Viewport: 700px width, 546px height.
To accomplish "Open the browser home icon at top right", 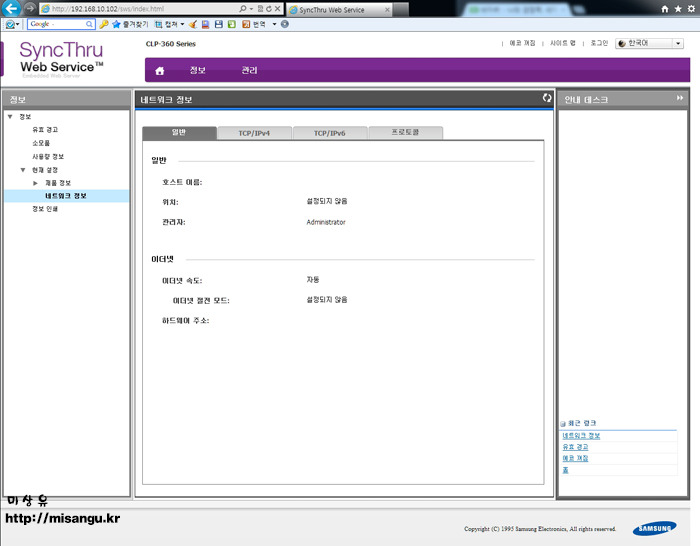I will [665, 9].
